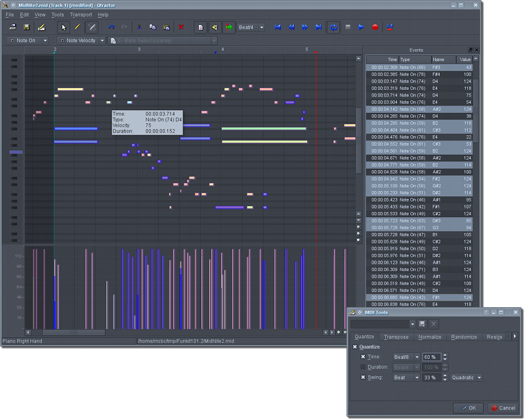Uncheck the Time quantize checkbox
This screenshot has height=420, width=525.
tap(363, 357)
